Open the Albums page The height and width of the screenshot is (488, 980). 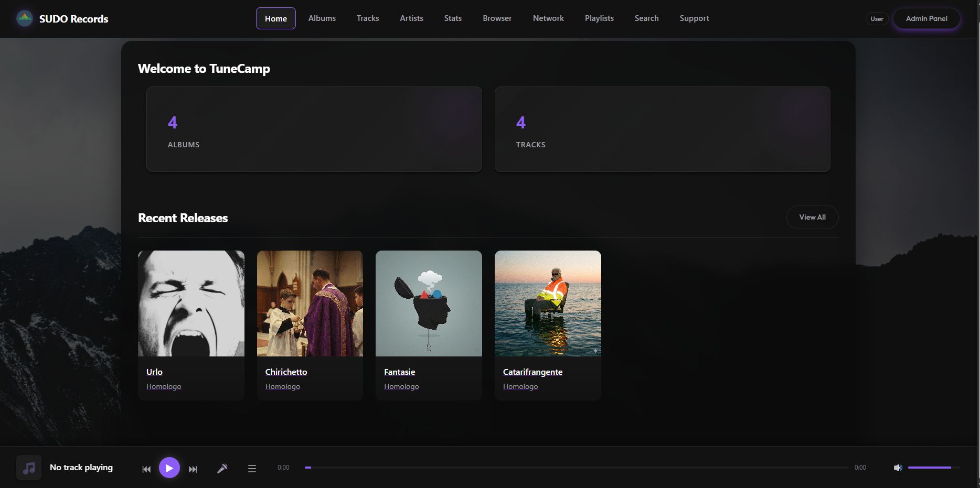(322, 18)
